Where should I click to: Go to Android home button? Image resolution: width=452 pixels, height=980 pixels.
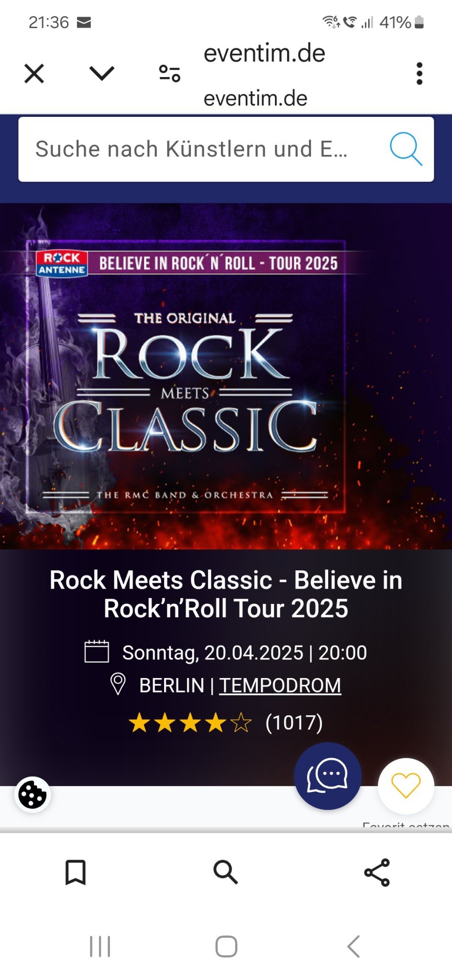coord(226,947)
